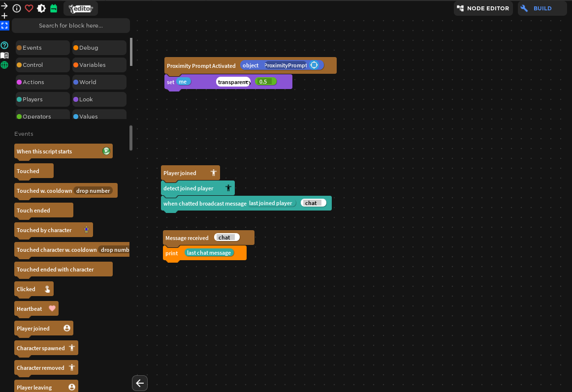Open the chat value on Message received block
The image size is (572, 392).
(x=226, y=237)
